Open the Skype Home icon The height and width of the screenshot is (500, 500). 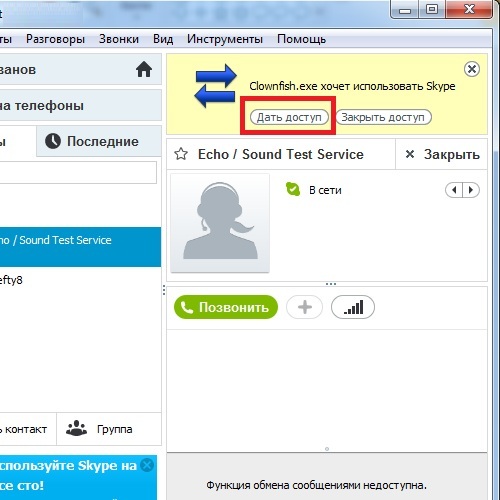coord(144,69)
